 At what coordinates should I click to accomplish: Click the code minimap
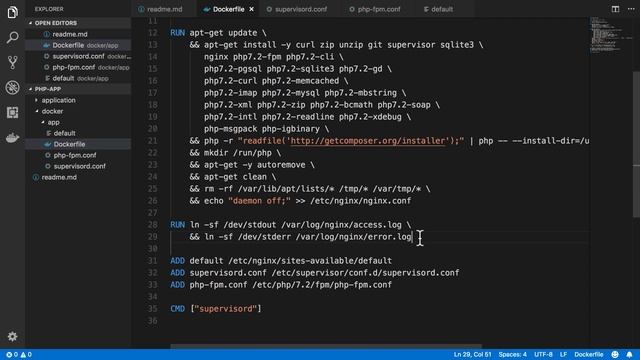tap(610, 35)
